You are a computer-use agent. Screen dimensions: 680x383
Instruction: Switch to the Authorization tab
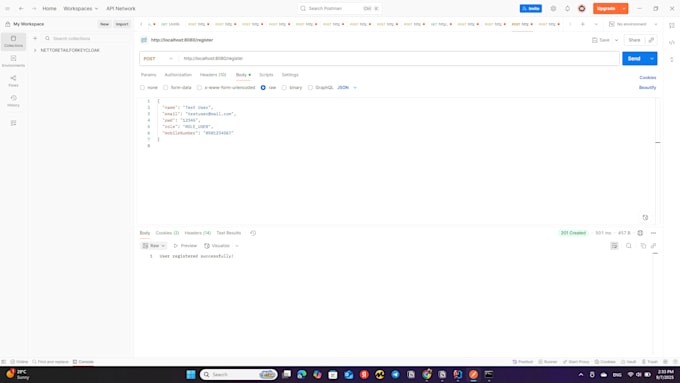pyautogui.click(x=178, y=75)
